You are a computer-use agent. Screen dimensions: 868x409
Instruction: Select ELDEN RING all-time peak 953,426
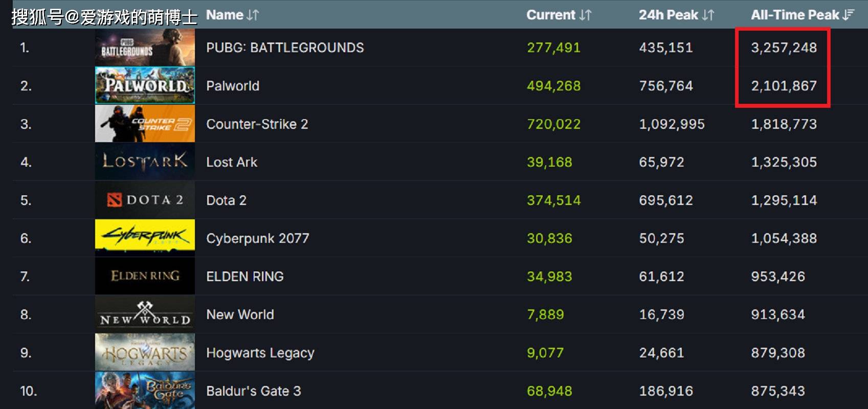[778, 277]
